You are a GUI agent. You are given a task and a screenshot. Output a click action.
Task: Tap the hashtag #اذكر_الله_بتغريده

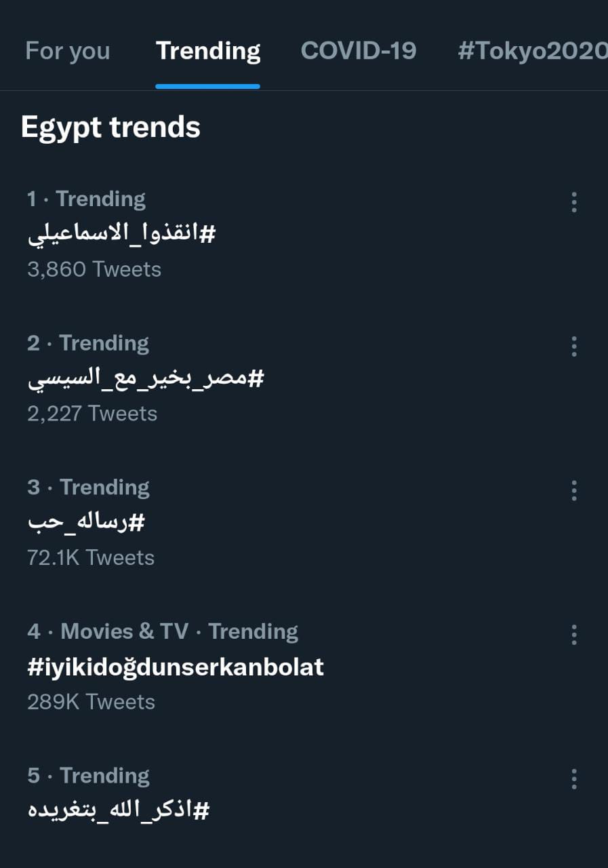pyautogui.click(x=119, y=810)
